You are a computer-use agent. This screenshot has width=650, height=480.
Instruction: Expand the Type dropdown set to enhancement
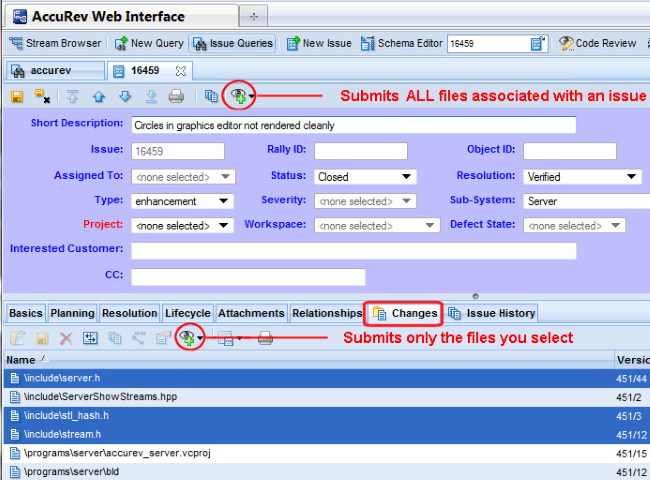click(x=182, y=201)
